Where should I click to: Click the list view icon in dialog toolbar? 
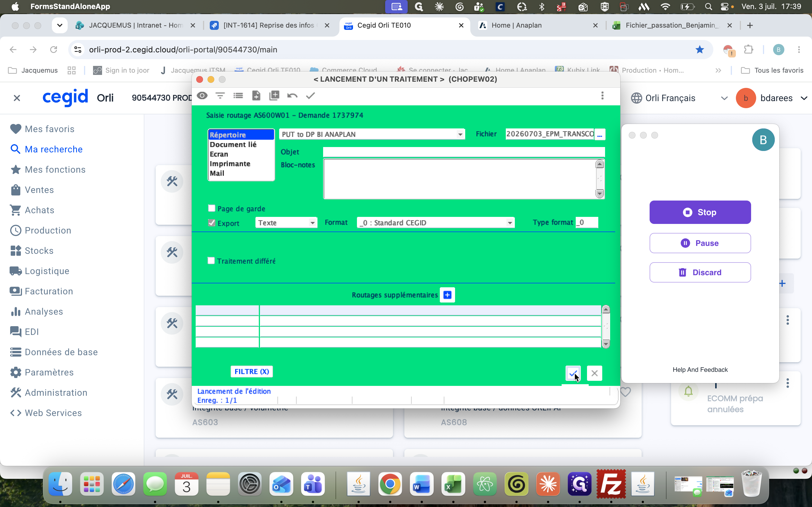pyautogui.click(x=238, y=95)
